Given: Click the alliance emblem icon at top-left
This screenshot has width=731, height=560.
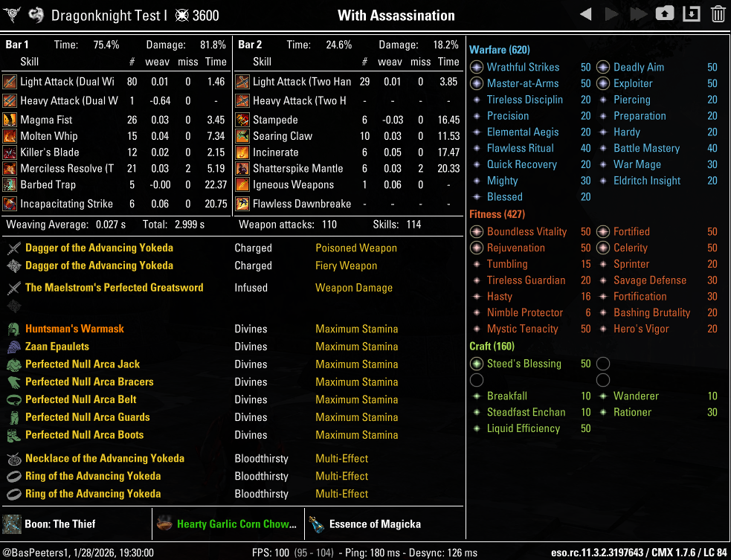Looking at the screenshot, I should tap(10, 16).
